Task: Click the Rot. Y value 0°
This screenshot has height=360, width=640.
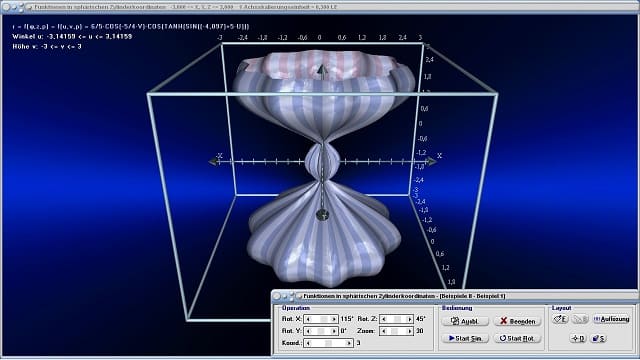Action: coord(344,331)
